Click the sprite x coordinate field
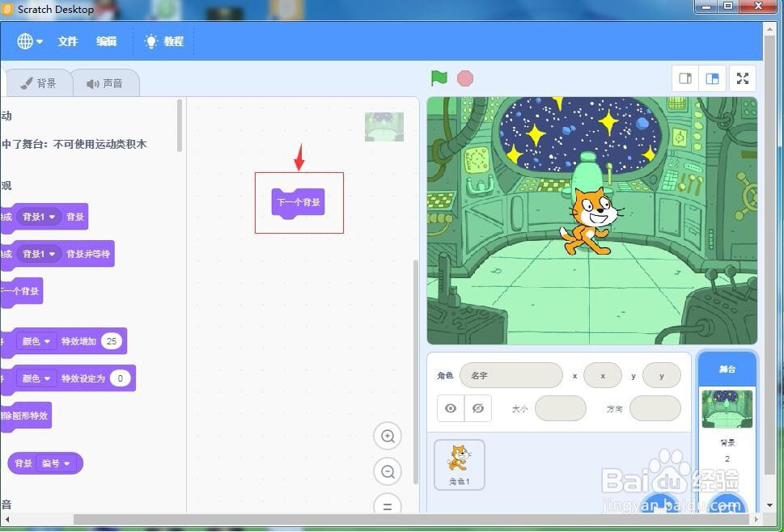The image size is (784, 532). point(603,375)
